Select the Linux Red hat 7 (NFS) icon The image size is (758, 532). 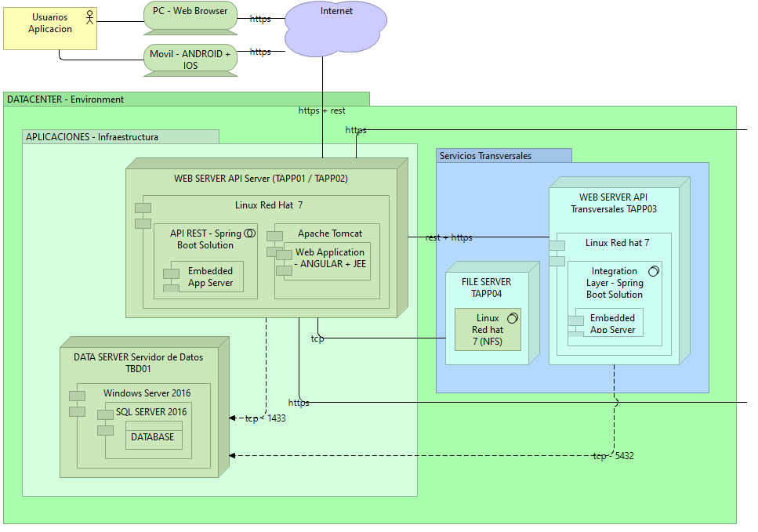(513, 318)
